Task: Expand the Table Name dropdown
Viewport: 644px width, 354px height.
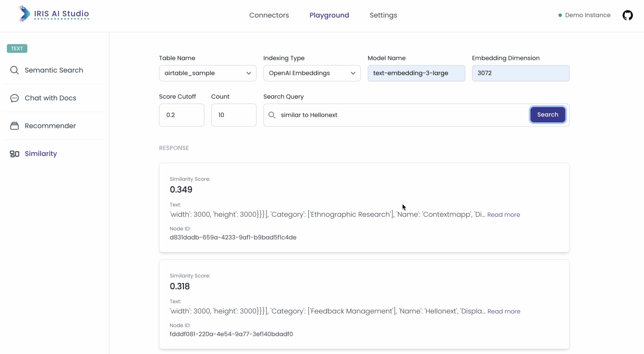Action: tap(207, 73)
